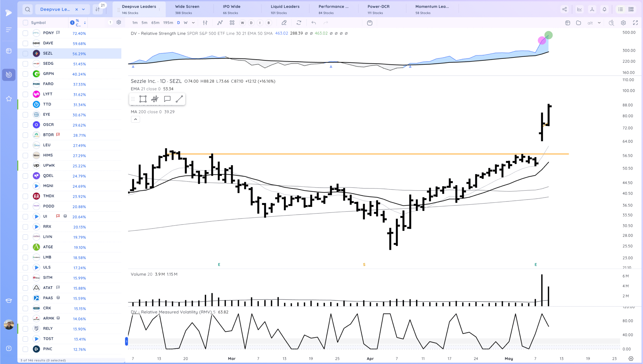The width and height of the screenshot is (643, 364).
Task: Click the circled I button
Action: [x=260, y=23]
